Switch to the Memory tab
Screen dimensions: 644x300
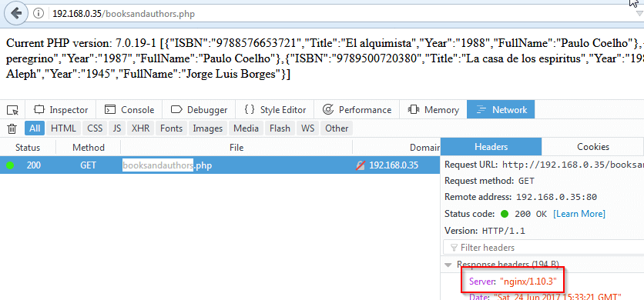click(433, 110)
